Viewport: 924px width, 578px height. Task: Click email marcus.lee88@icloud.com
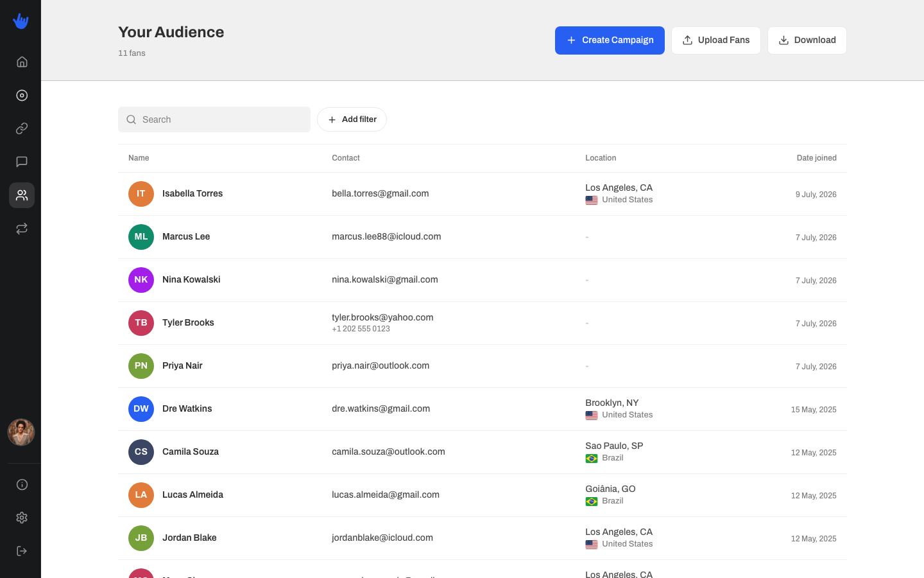[386, 237]
